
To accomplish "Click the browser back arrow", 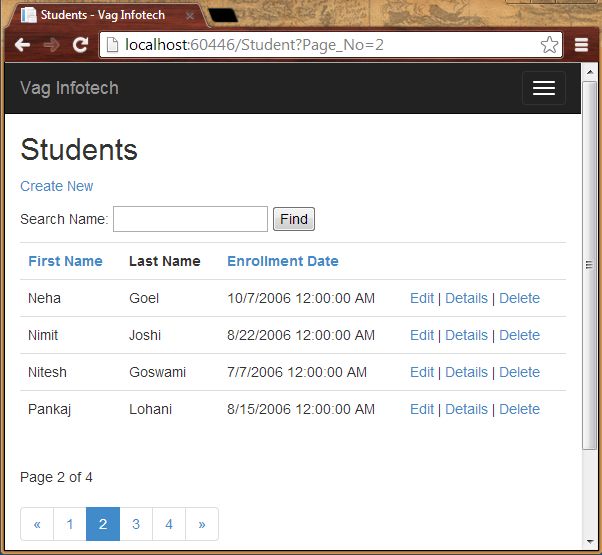I will click(23, 45).
